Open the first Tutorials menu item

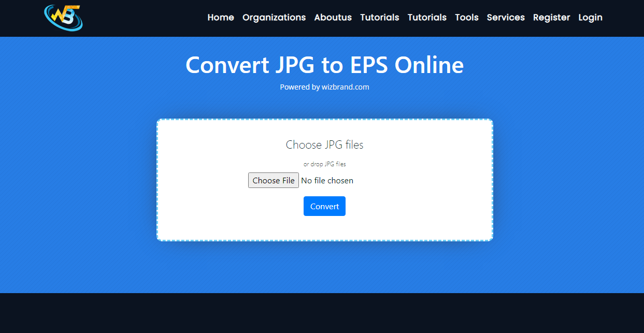click(x=380, y=18)
